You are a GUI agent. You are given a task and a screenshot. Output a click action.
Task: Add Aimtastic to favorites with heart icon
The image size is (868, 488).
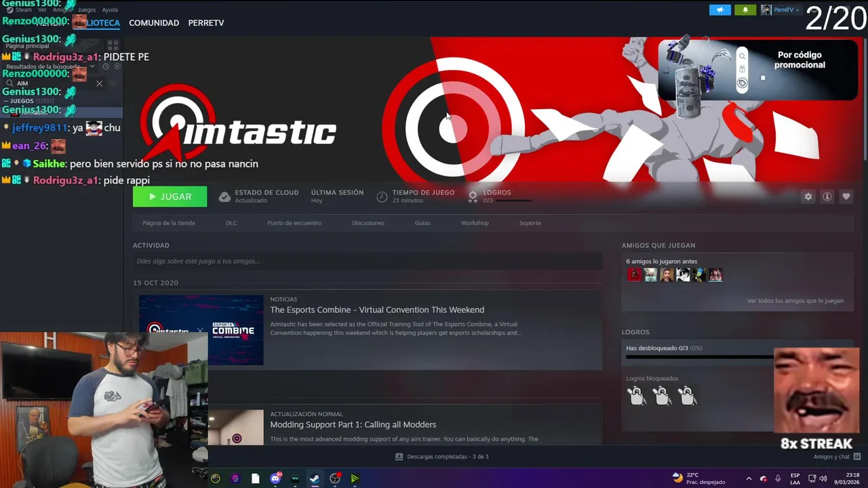point(846,197)
